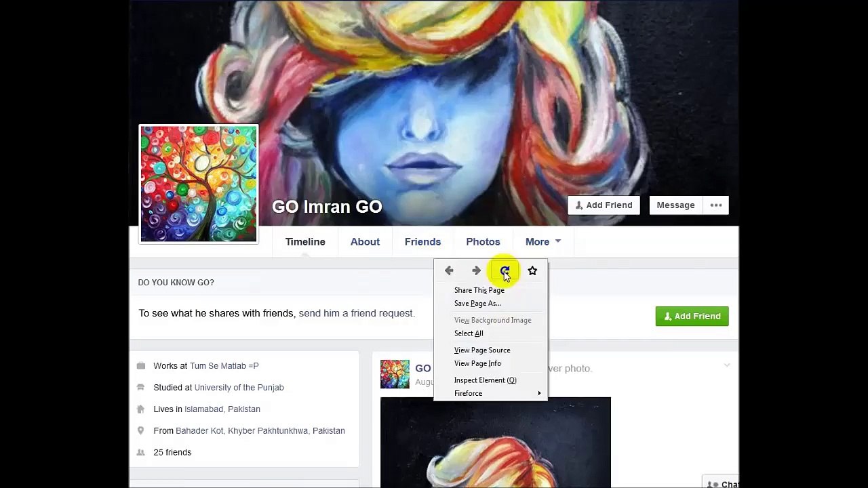Viewport: 868px width, 488px height.
Task: Choose View Background Image entry
Action: [492, 320]
